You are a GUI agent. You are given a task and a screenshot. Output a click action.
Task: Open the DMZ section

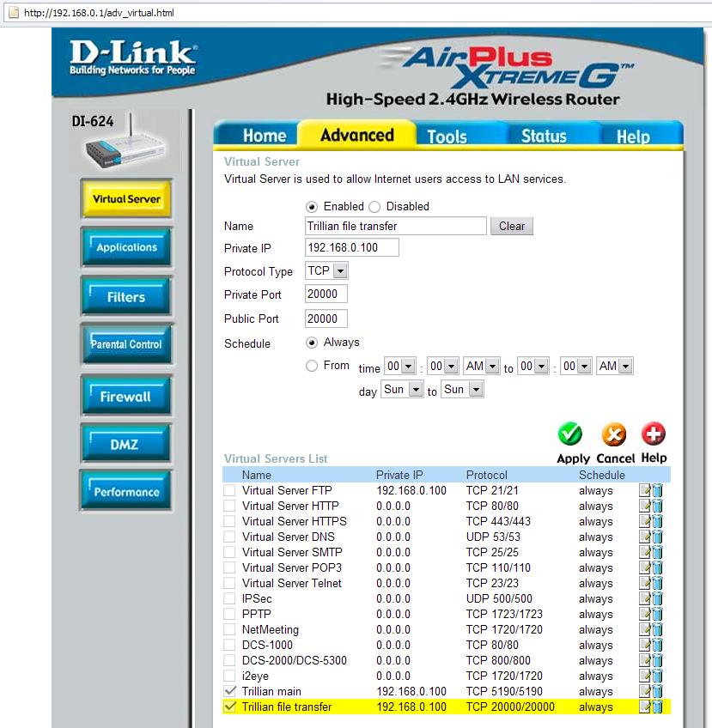pos(126,444)
